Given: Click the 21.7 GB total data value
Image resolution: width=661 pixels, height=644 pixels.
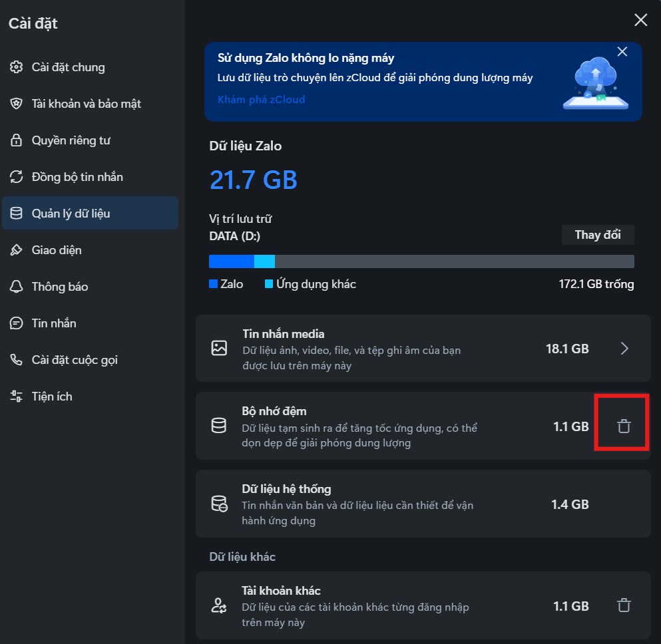Looking at the screenshot, I should (254, 180).
